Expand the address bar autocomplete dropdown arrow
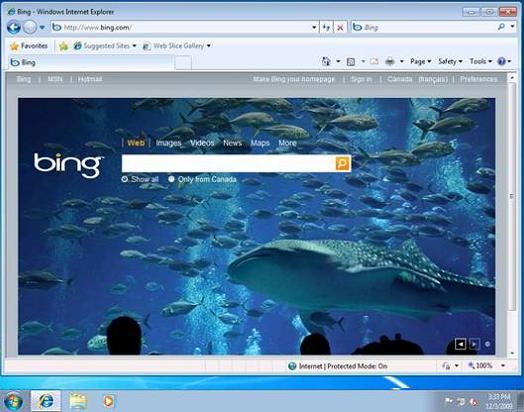524x412 pixels. [314, 27]
